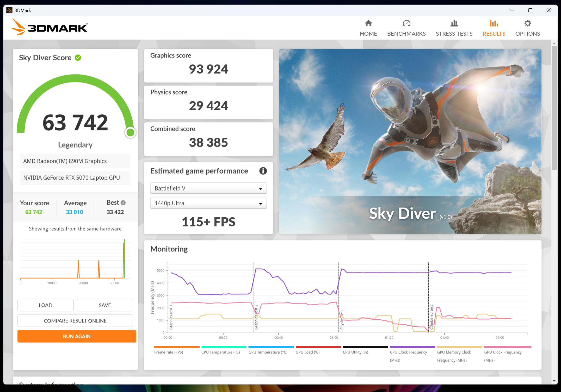
Task: Click Your score value 63 742
Action: tap(34, 212)
